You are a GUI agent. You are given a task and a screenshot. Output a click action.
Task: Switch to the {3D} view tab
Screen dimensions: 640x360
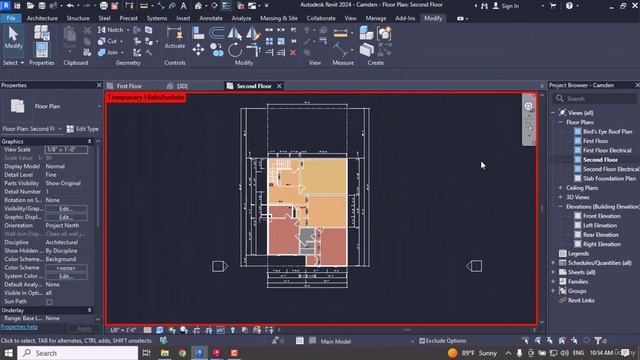coord(182,86)
